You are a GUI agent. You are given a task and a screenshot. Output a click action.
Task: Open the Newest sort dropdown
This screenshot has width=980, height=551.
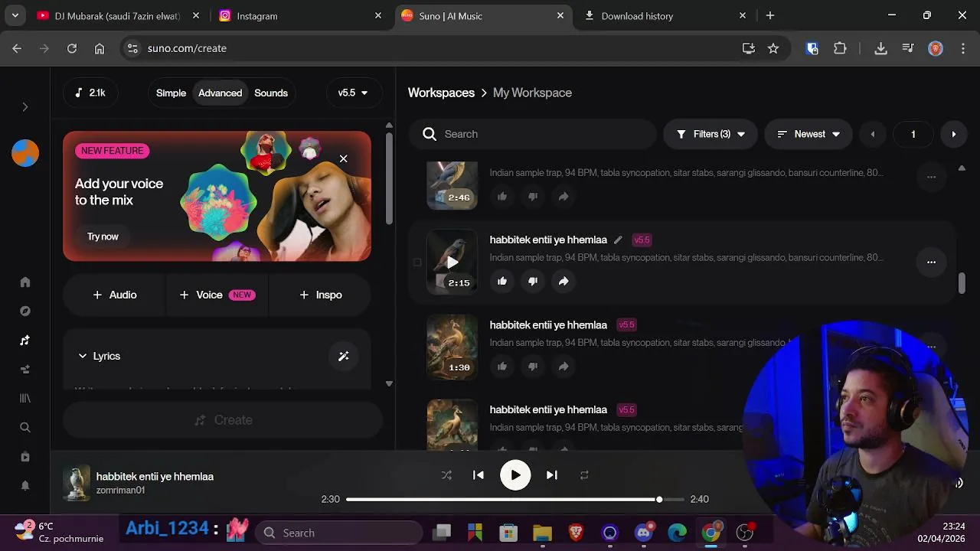(808, 134)
